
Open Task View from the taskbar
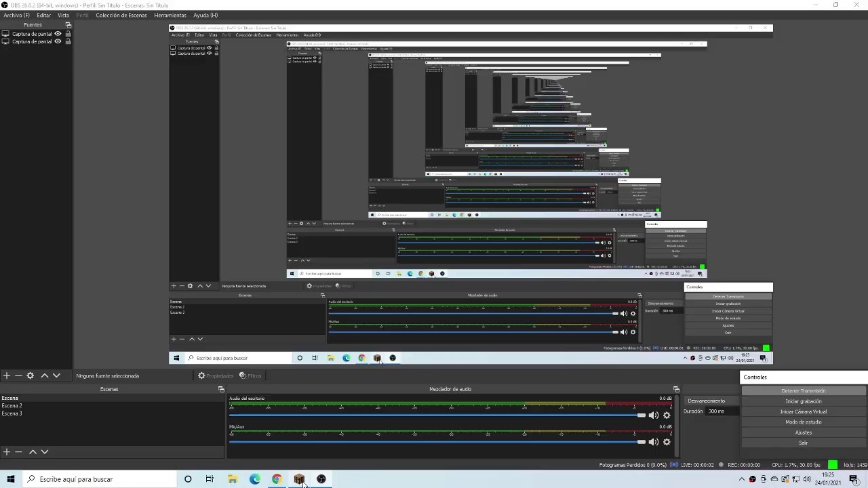(210, 479)
